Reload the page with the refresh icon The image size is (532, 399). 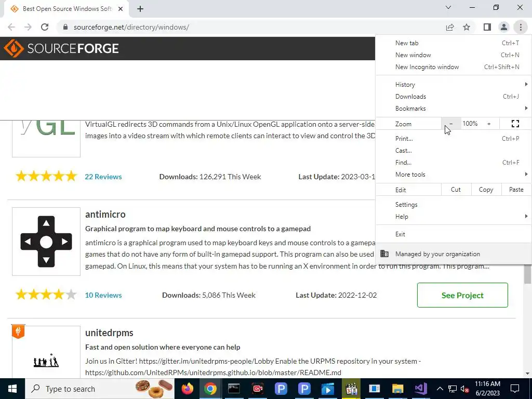click(x=45, y=27)
